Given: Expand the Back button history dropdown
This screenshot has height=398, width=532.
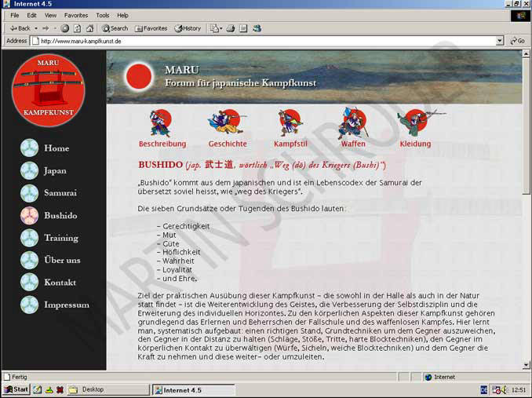Looking at the screenshot, I should (x=37, y=28).
